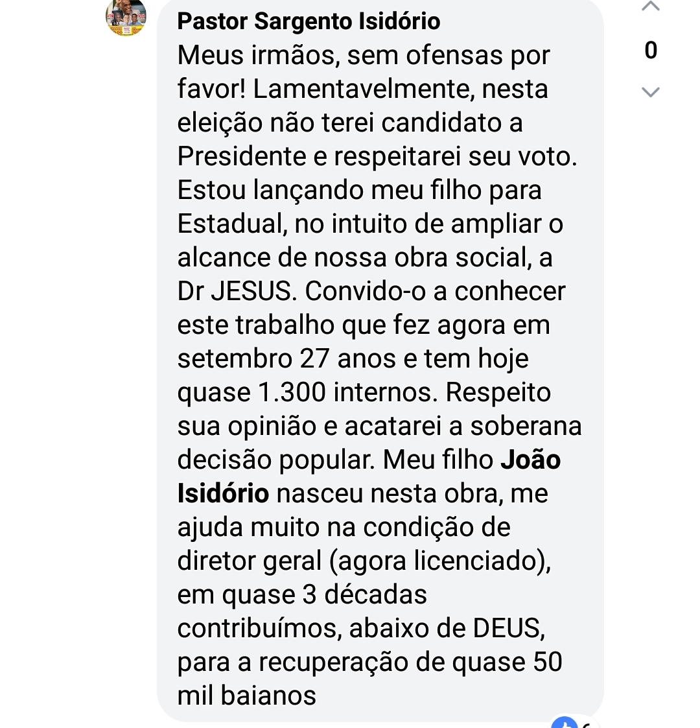Click the word "Presidente" in the comment
Screen dimensions: 700x728
point(251,156)
